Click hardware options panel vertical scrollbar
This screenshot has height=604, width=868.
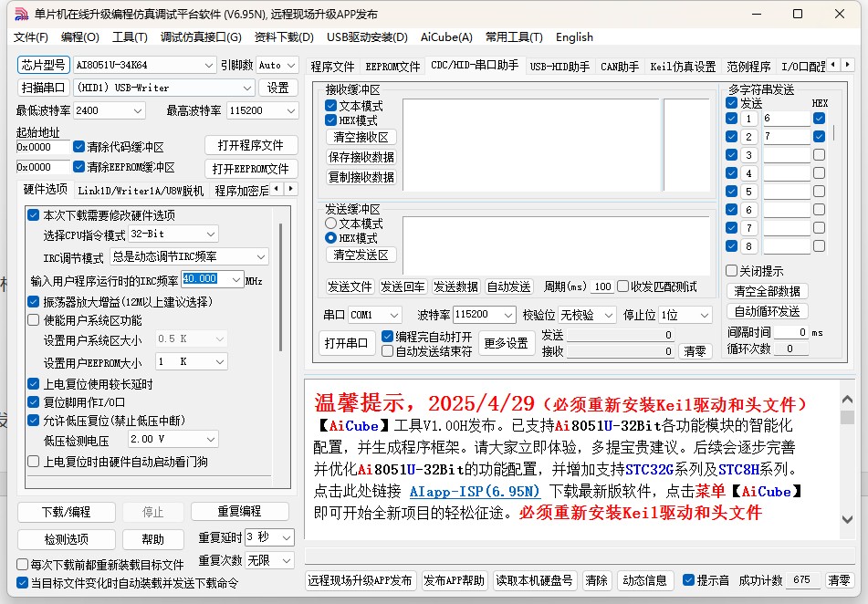coord(280,286)
